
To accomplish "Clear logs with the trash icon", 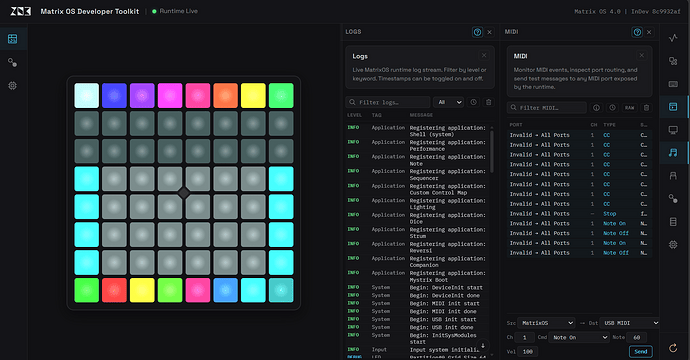I will tap(488, 102).
